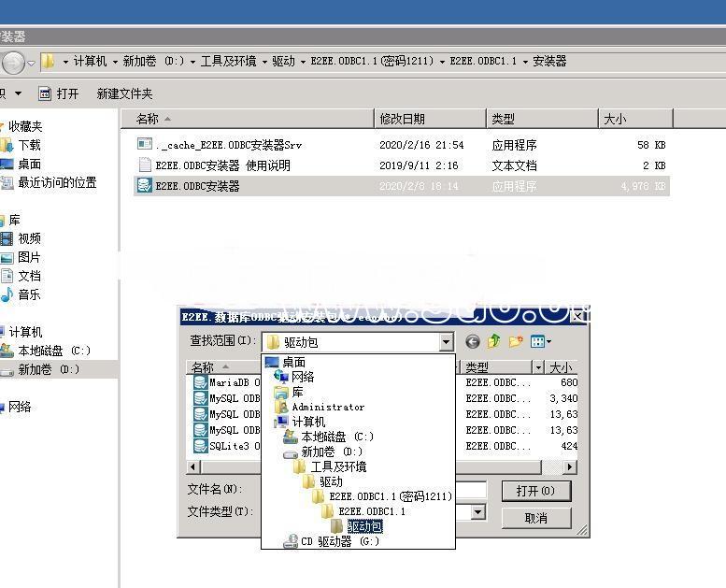Click the Back navigation icon in dialog
The image size is (726, 588).
pos(473,342)
